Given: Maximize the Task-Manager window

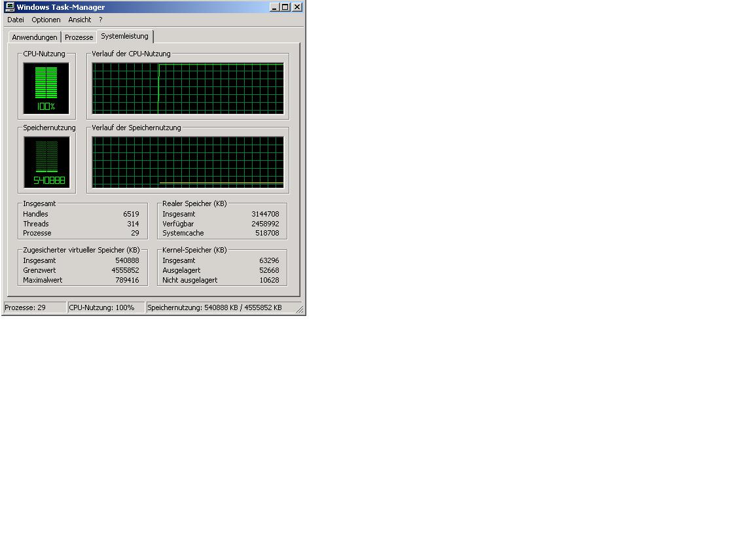Looking at the screenshot, I should (x=285, y=7).
